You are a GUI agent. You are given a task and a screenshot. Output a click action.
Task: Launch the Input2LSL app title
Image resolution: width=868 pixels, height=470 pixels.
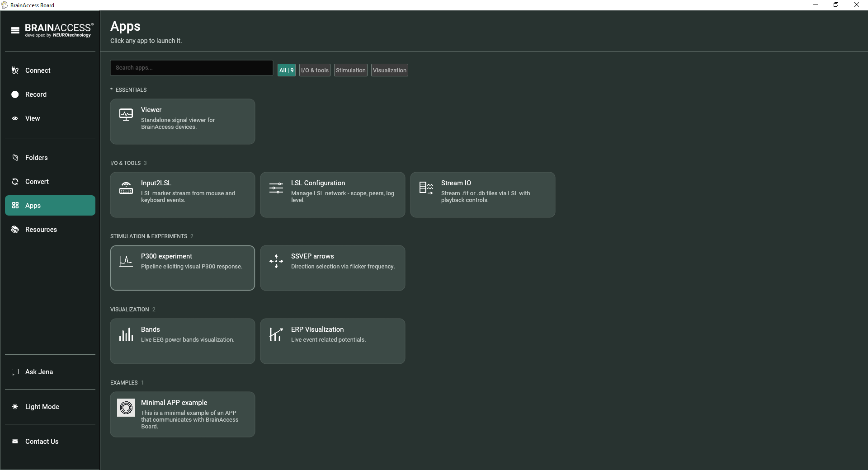(156, 183)
